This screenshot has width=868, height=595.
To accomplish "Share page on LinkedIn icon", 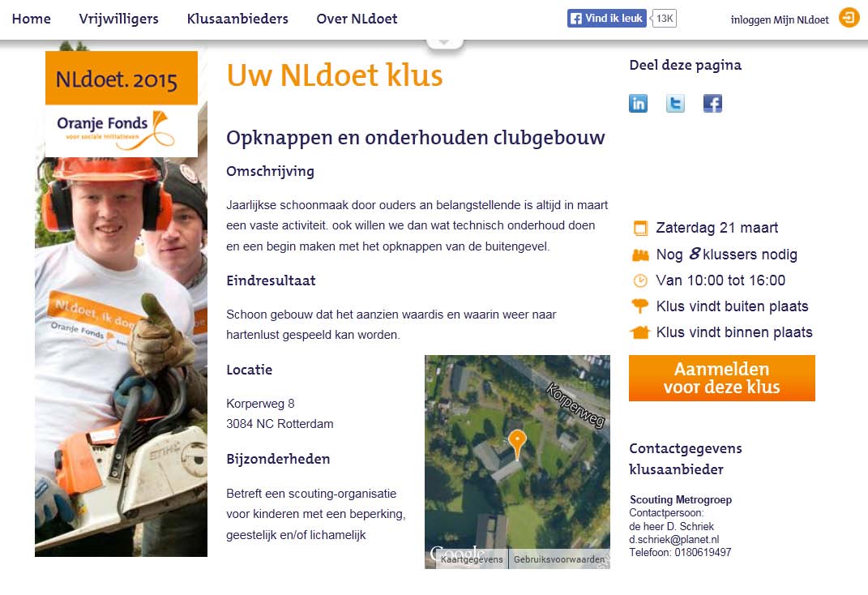I will tap(638, 104).
